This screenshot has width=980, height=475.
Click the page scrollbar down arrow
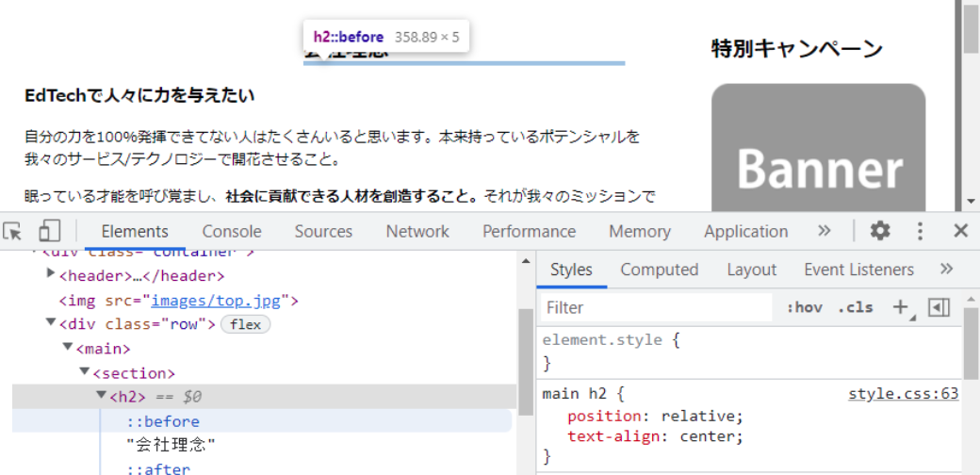[x=971, y=202]
